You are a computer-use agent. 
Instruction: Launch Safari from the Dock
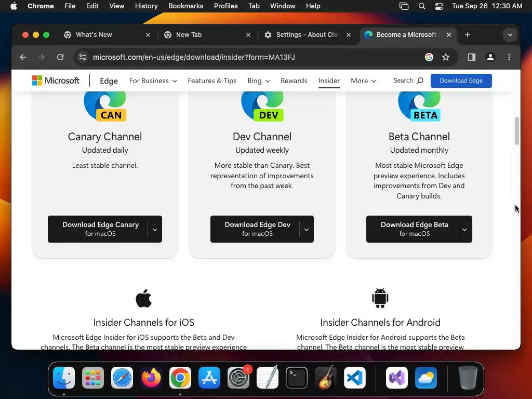[122, 378]
